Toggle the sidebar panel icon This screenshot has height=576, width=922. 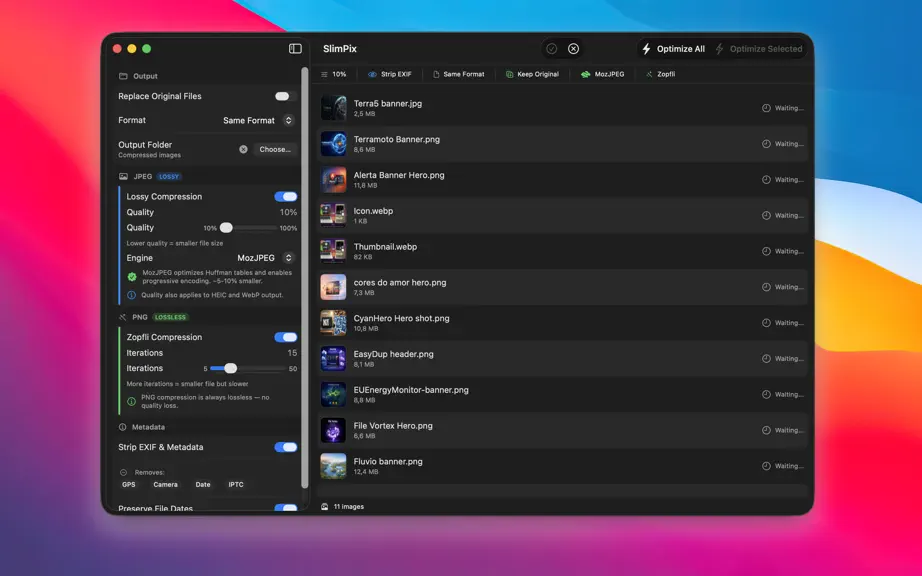click(295, 49)
